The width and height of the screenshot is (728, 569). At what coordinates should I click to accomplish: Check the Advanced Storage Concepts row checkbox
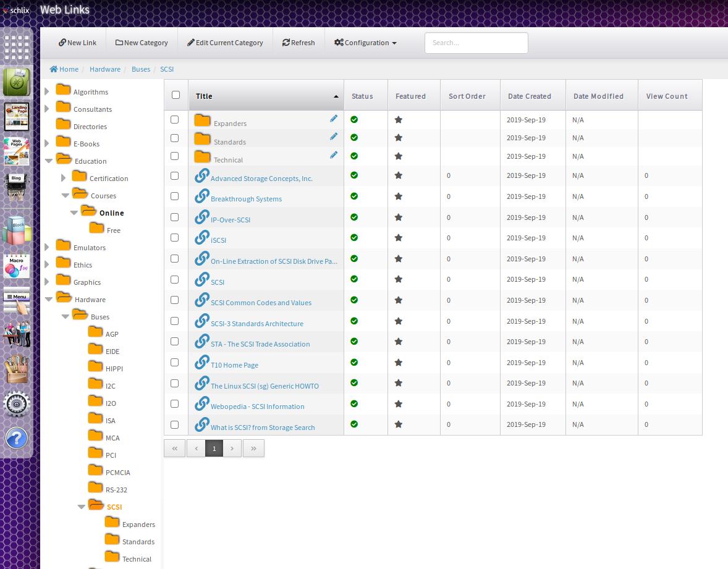coord(174,175)
